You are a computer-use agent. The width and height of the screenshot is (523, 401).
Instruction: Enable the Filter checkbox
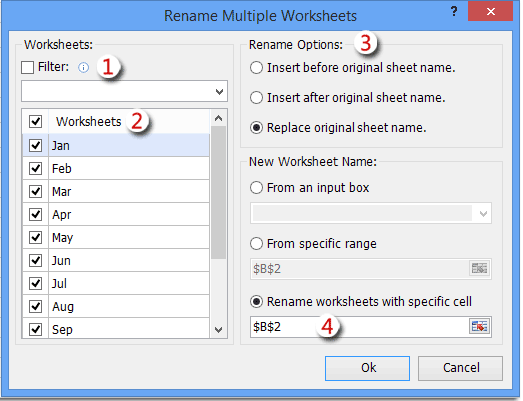pyautogui.click(x=27, y=67)
